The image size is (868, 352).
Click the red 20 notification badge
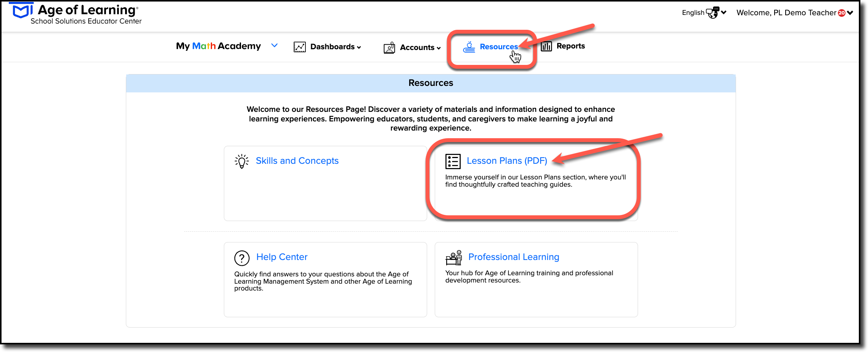point(841,13)
